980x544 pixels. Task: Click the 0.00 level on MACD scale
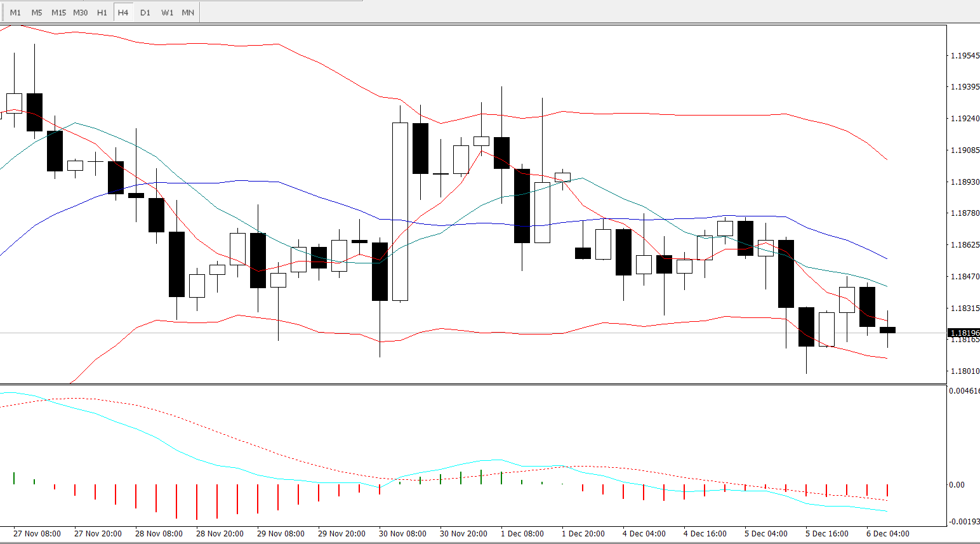(x=957, y=484)
